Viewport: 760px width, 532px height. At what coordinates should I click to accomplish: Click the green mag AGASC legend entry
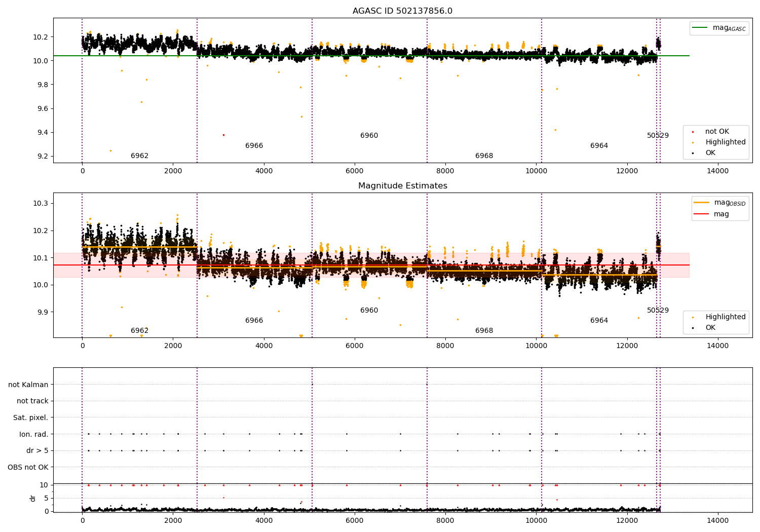click(719, 28)
